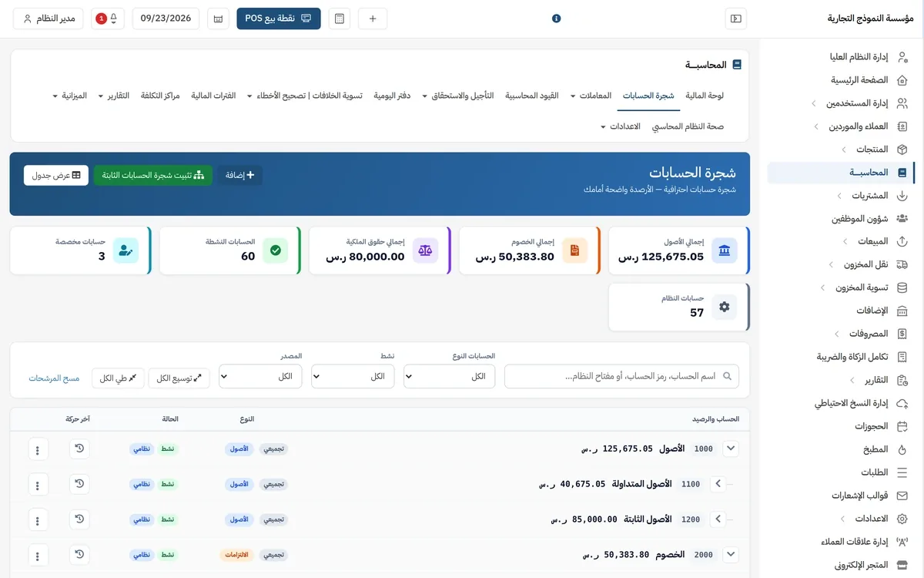Click the cash register icon beside date

(219, 18)
